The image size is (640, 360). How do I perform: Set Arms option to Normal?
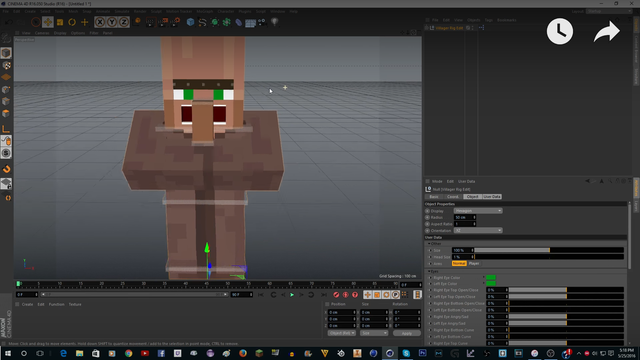click(x=459, y=264)
